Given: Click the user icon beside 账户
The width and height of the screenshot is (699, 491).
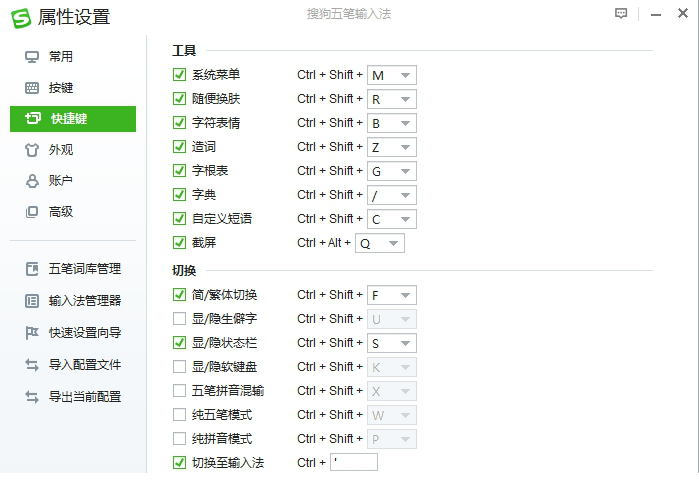Looking at the screenshot, I should tap(32, 181).
